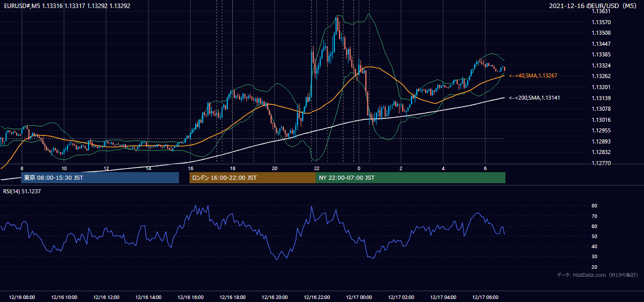Click the 1.13201 price axis label
This screenshot has width=644, height=302.
coord(602,87)
